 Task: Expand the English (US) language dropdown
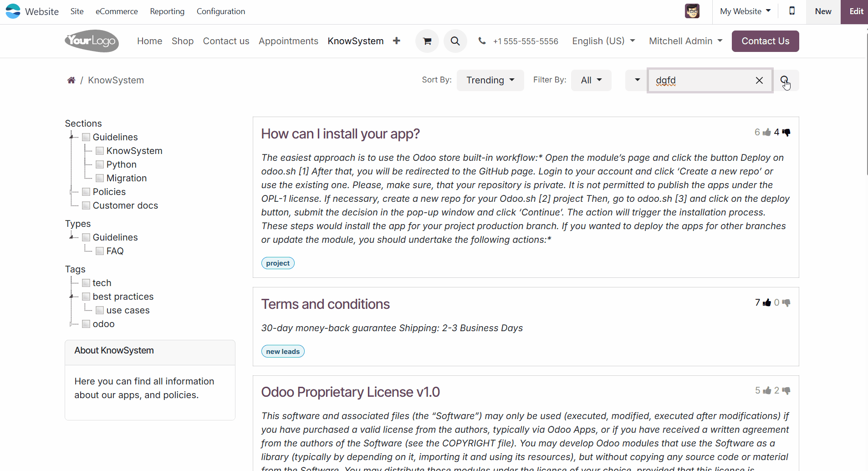click(x=603, y=41)
